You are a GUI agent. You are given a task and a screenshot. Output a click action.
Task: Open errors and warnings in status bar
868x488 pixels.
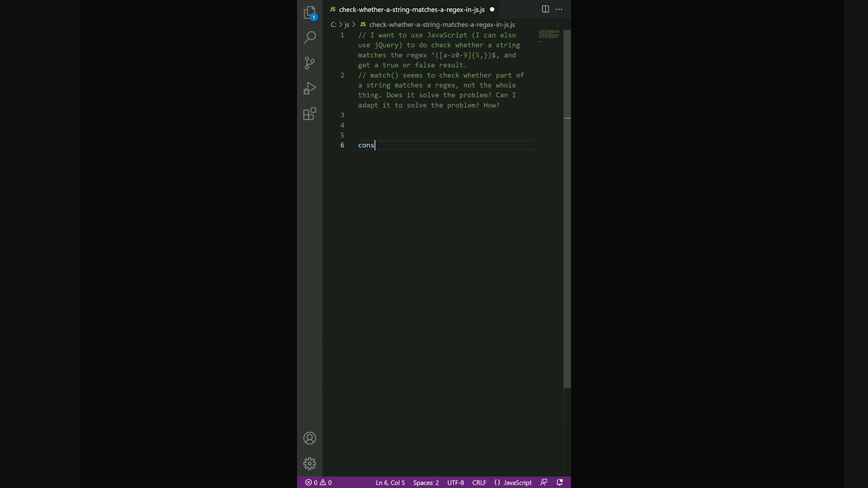coord(318,483)
